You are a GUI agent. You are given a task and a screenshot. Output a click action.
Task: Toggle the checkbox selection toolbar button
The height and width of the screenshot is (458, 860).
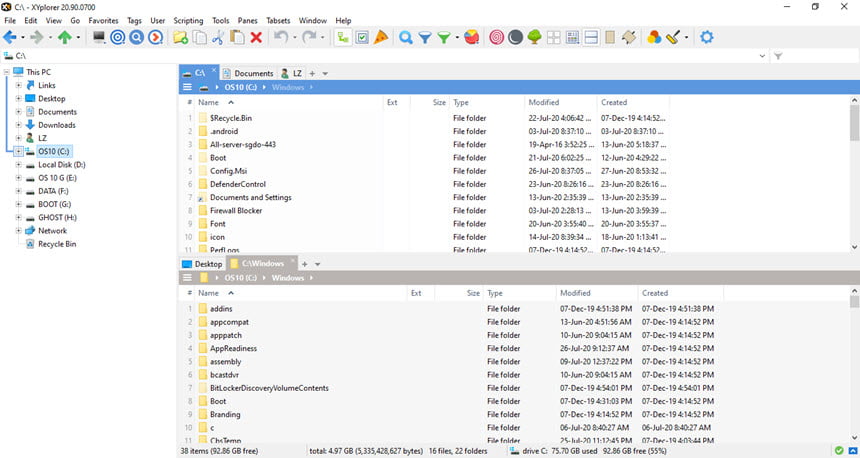[362, 37]
